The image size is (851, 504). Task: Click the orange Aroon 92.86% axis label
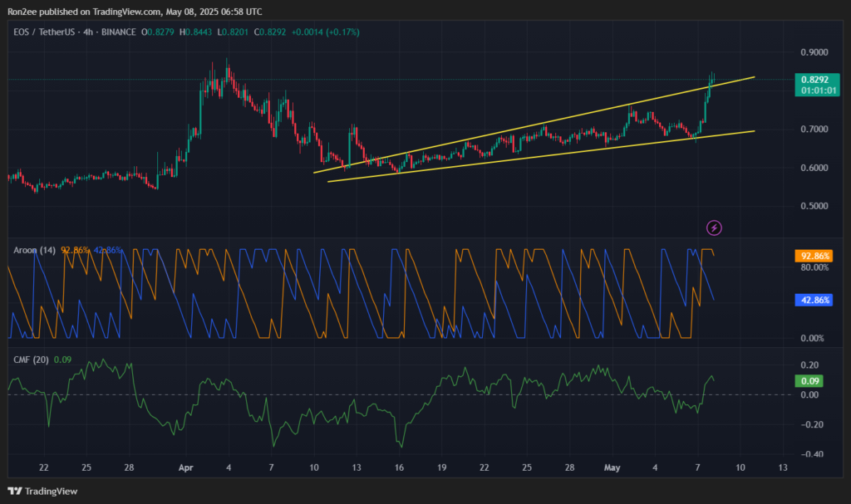[813, 257]
